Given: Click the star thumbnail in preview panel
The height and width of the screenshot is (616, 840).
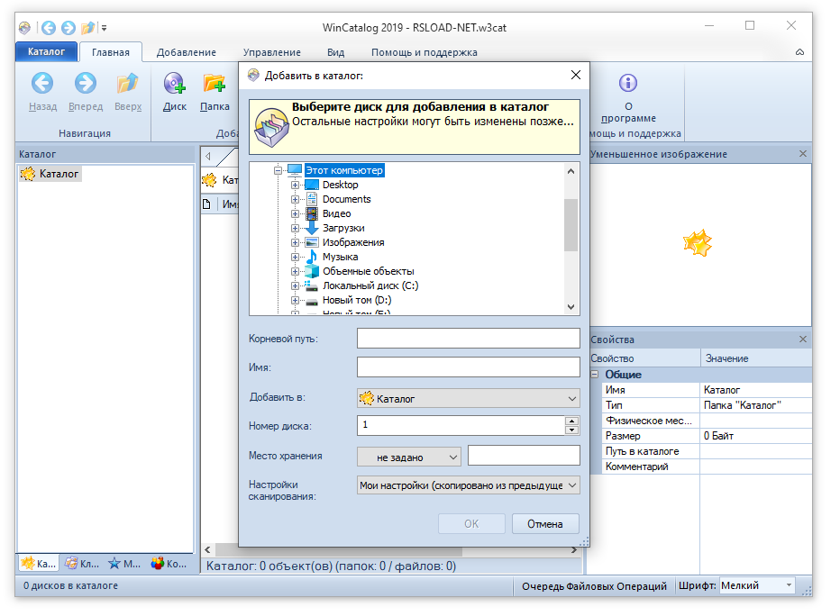Looking at the screenshot, I should pos(697,243).
